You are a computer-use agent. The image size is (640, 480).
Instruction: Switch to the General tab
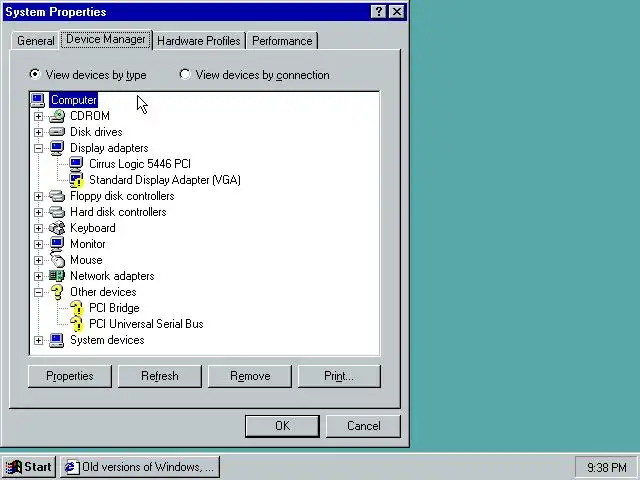tap(36, 41)
